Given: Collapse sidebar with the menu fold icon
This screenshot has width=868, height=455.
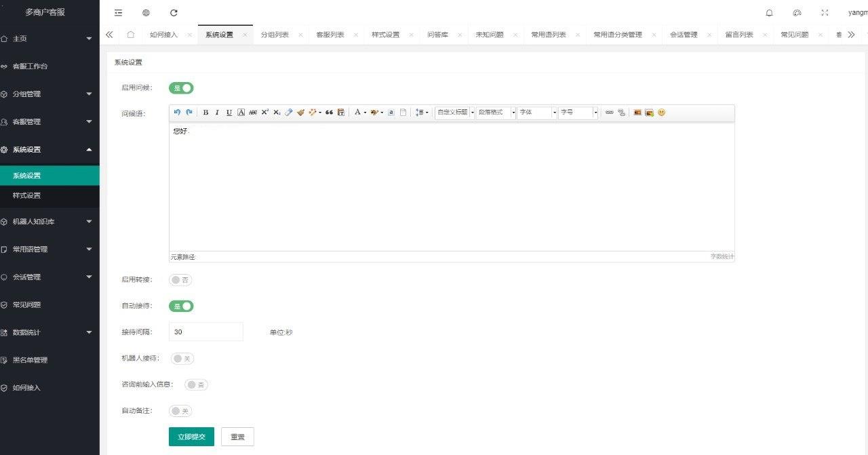Looking at the screenshot, I should 119,13.
